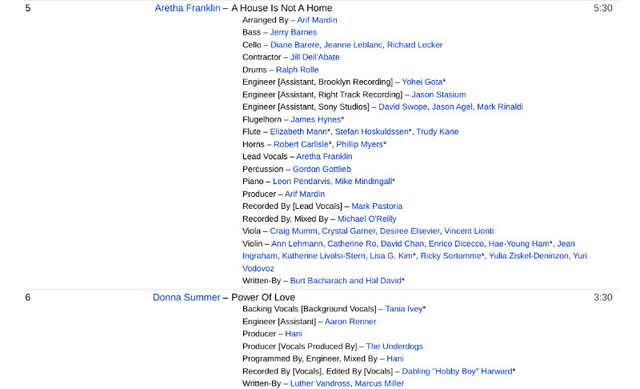640x389 pixels.
Task: Click the Desiree Elsevier link
Action: pyautogui.click(x=410, y=231)
